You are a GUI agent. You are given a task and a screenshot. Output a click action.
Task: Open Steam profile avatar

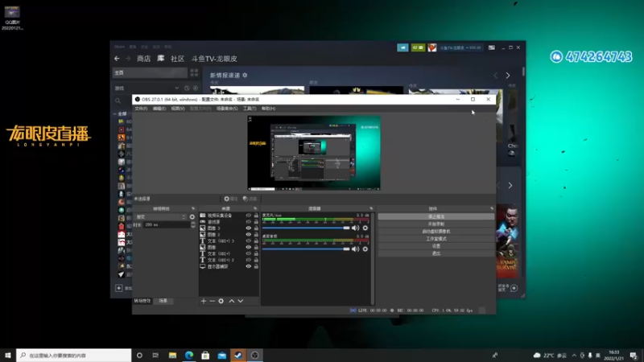pos(432,47)
